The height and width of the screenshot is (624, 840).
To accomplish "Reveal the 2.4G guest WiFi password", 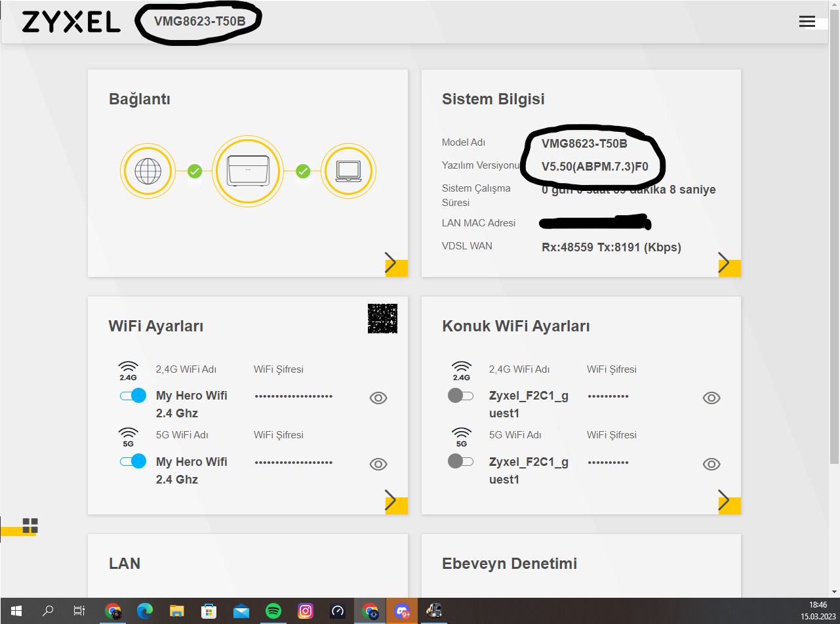I will click(711, 398).
